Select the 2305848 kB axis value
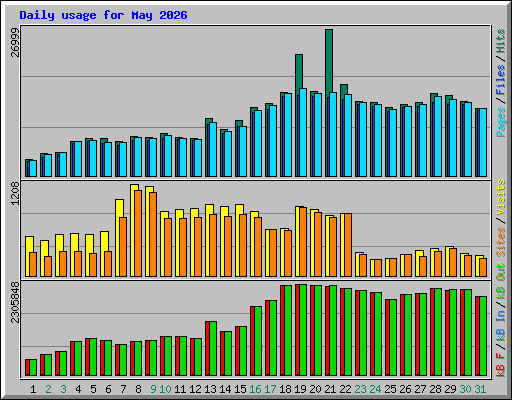The image size is (512, 400). click(x=15, y=302)
